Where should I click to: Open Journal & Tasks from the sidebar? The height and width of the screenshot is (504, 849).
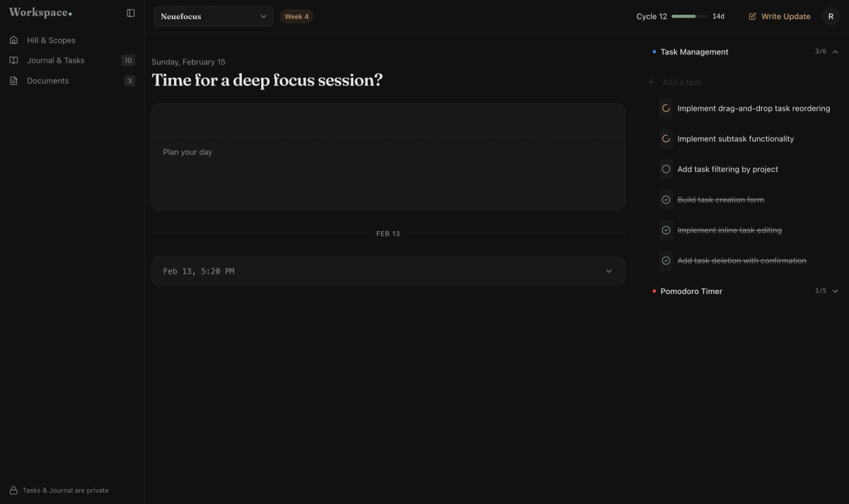tap(57, 60)
